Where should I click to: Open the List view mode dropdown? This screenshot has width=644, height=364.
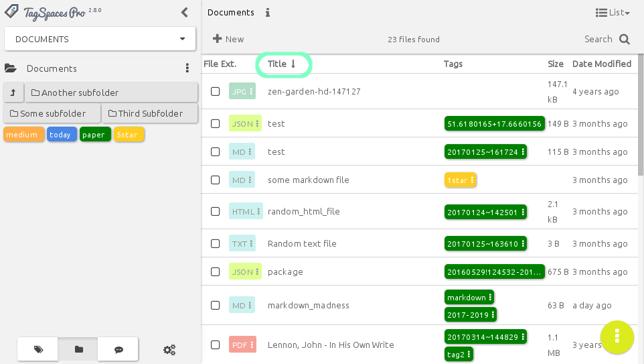point(613,12)
